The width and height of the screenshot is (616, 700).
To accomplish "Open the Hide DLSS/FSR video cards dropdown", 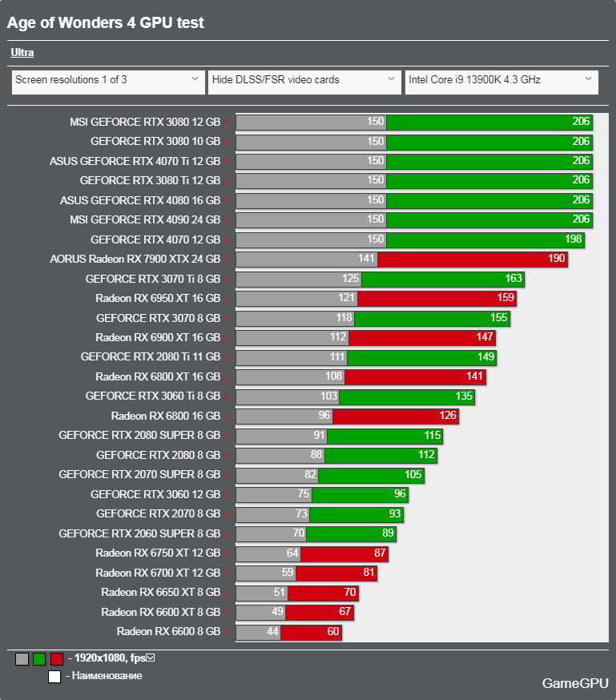I will (304, 82).
